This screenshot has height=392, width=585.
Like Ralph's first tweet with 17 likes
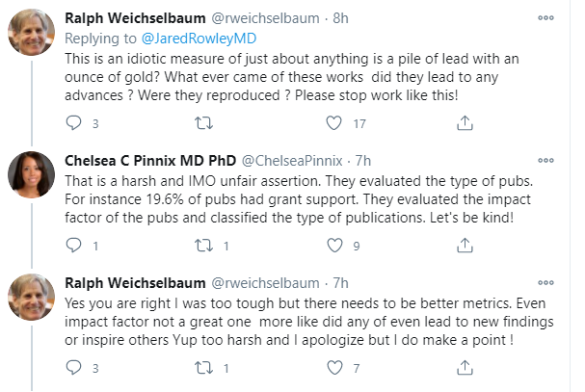tap(333, 122)
